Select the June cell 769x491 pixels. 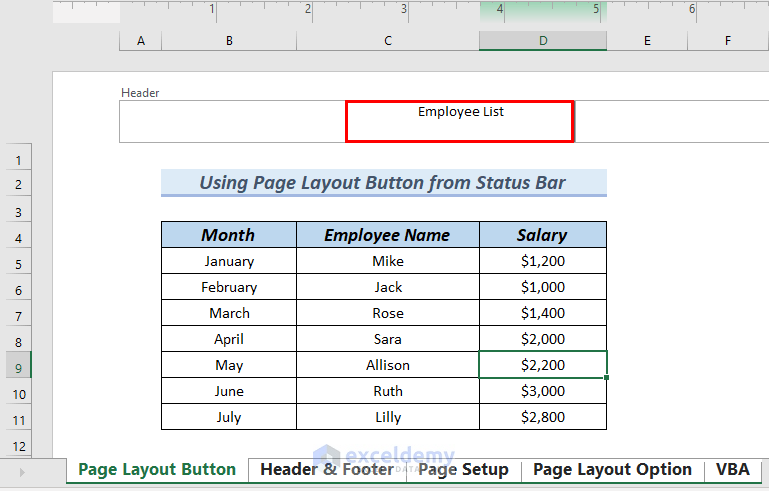point(229,390)
